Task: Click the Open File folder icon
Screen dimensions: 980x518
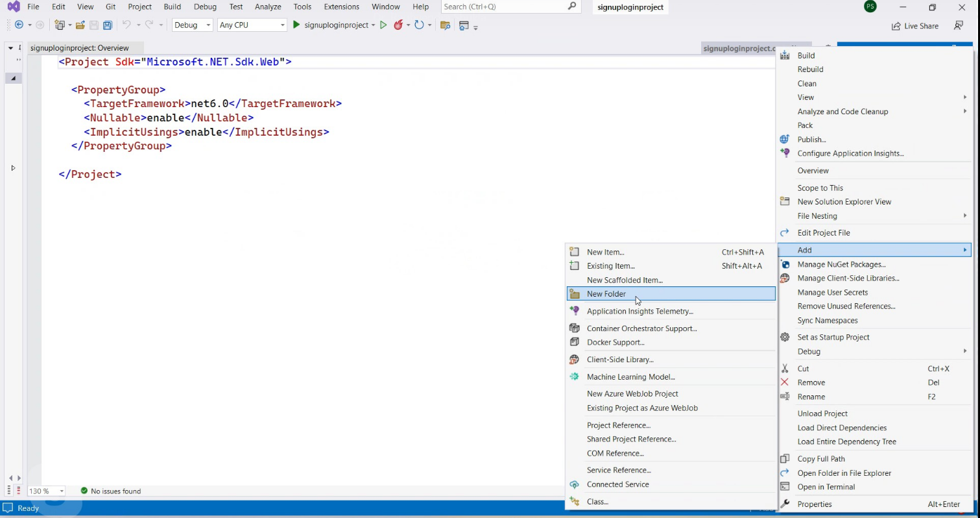Action: [80, 25]
